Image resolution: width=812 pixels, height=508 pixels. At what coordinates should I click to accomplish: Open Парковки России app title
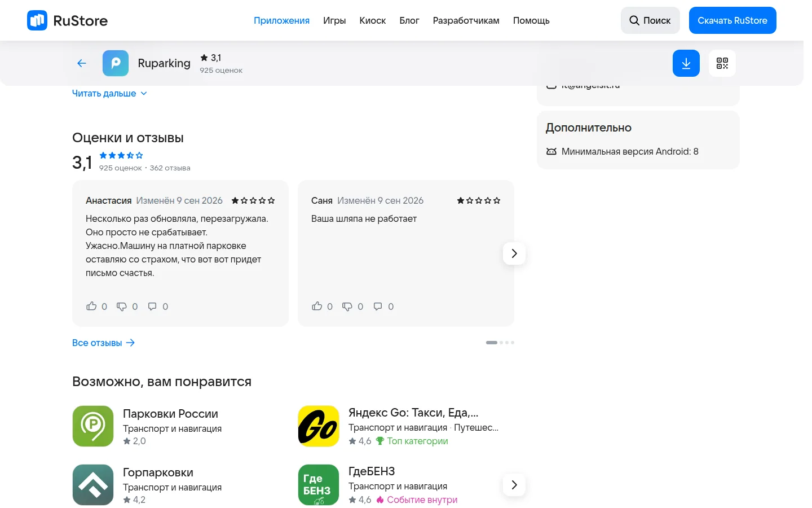click(x=170, y=414)
